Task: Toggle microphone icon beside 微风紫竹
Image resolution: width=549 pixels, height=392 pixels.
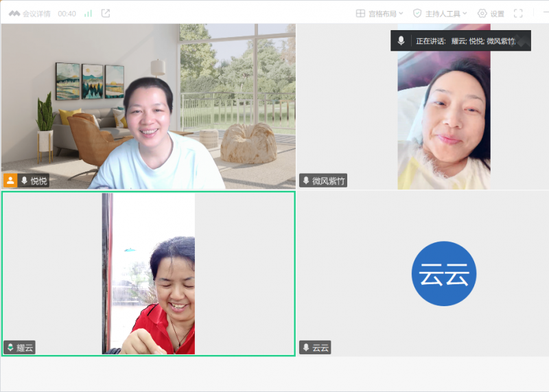Action: 306,181
